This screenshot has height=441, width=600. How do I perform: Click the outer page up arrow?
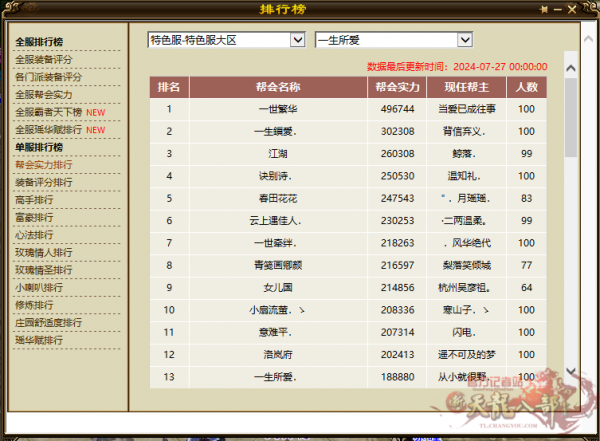589,39
